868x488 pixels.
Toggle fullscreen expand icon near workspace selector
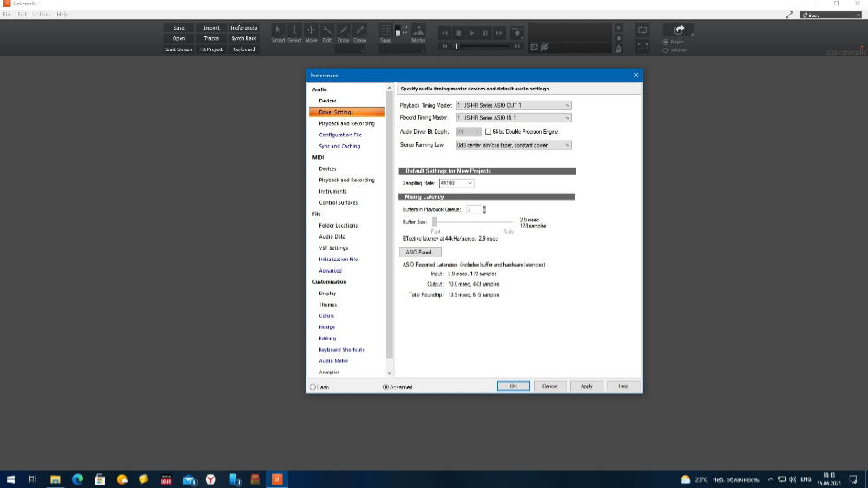[789, 15]
